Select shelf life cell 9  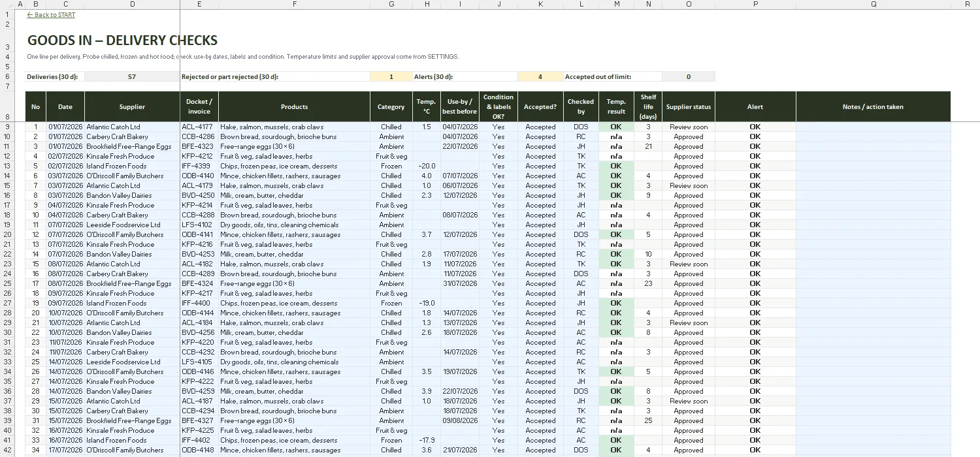648,195
